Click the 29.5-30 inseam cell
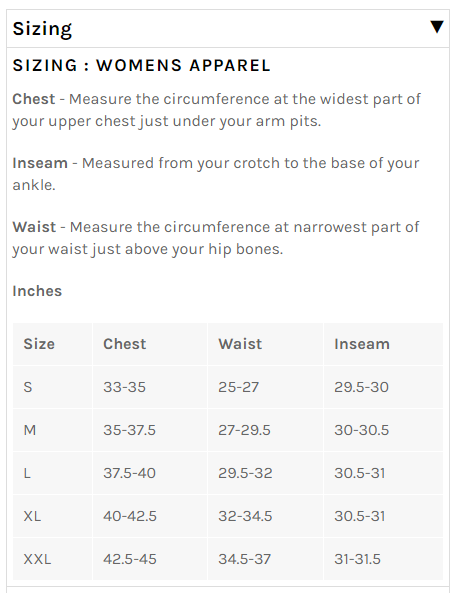This screenshot has width=457, height=593. (x=361, y=387)
